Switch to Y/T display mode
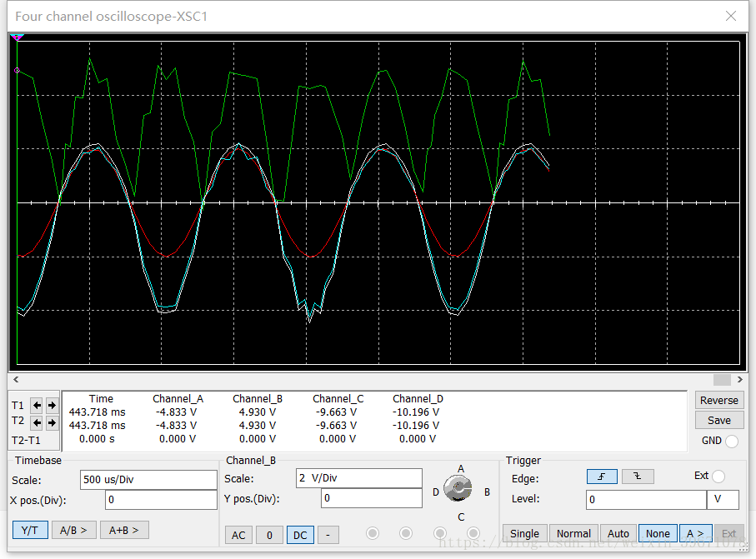This screenshot has width=756, height=559. [x=30, y=530]
